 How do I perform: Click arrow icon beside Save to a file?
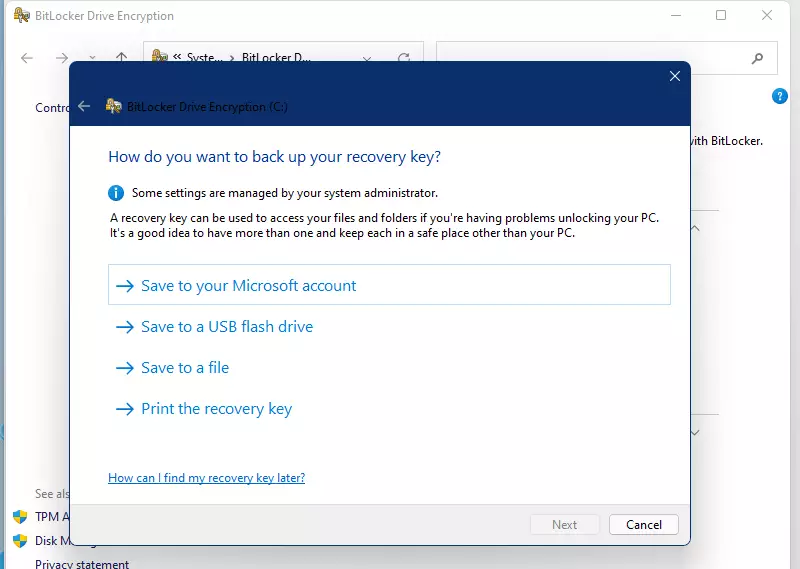tap(124, 368)
